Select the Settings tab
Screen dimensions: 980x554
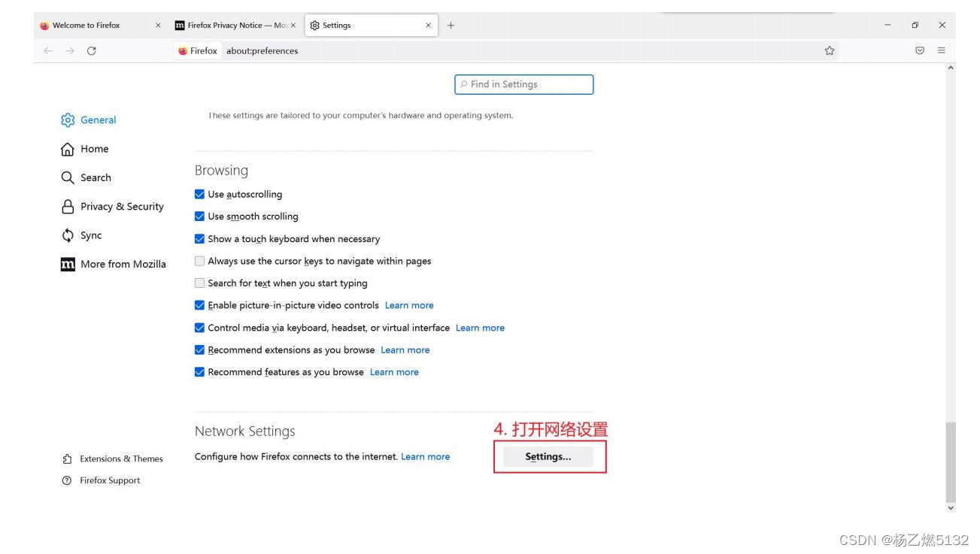pos(372,26)
